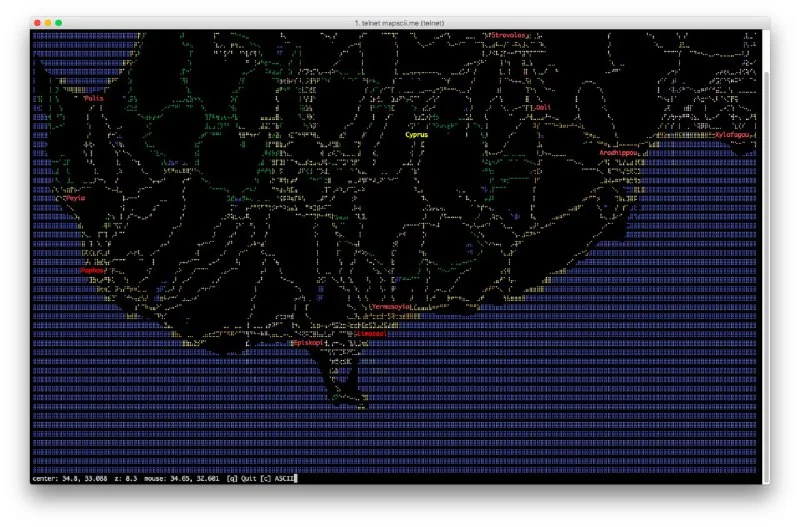Click the center coordinates readout
This screenshot has height=527, width=800.
[x=70, y=478]
